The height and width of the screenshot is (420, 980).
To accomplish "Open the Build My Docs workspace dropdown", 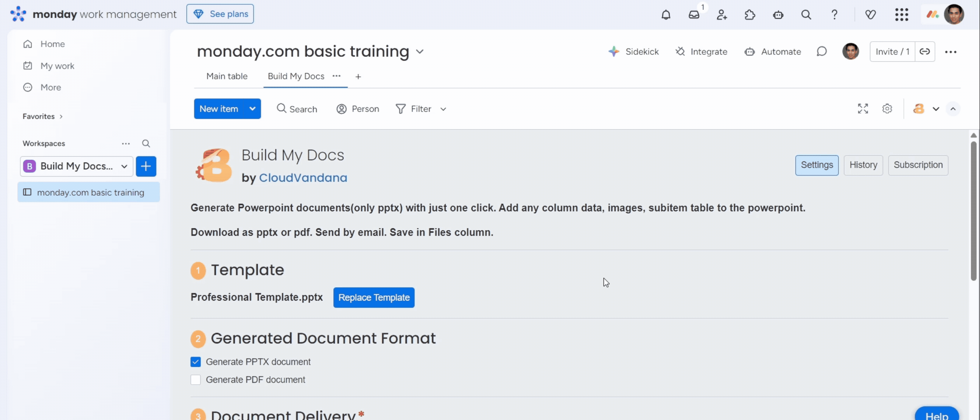I will click(x=77, y=166).
